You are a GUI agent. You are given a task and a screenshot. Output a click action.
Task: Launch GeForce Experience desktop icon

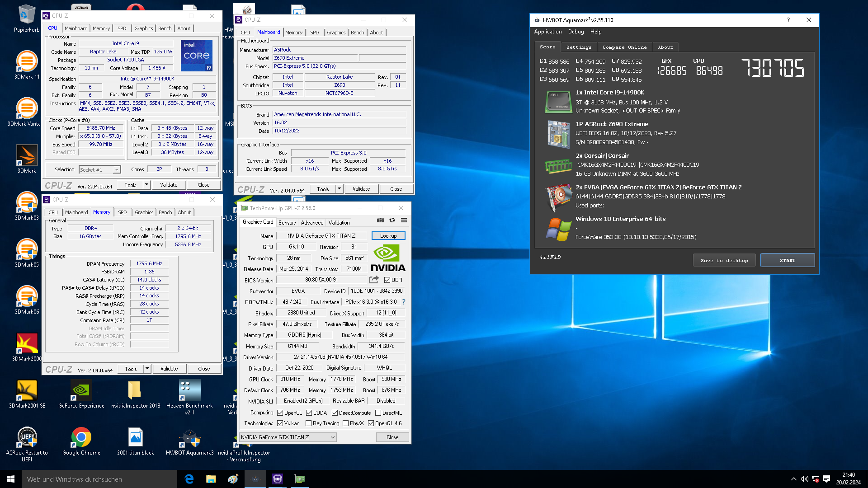pyautogui.click(x=81, y=394)
